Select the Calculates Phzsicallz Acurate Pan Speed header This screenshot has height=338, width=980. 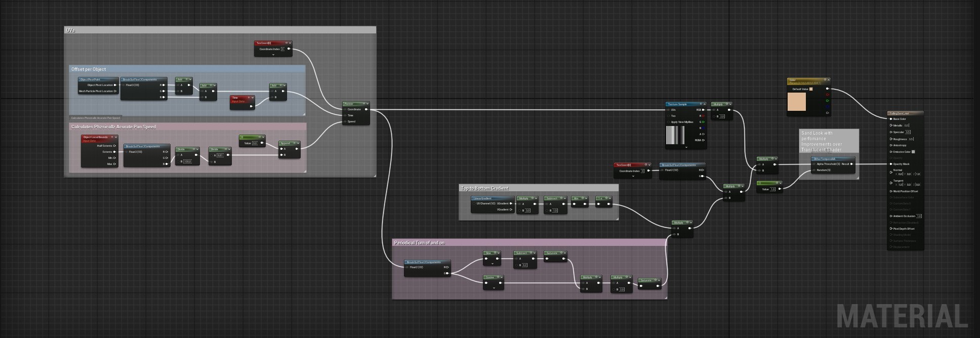point(187,126)
